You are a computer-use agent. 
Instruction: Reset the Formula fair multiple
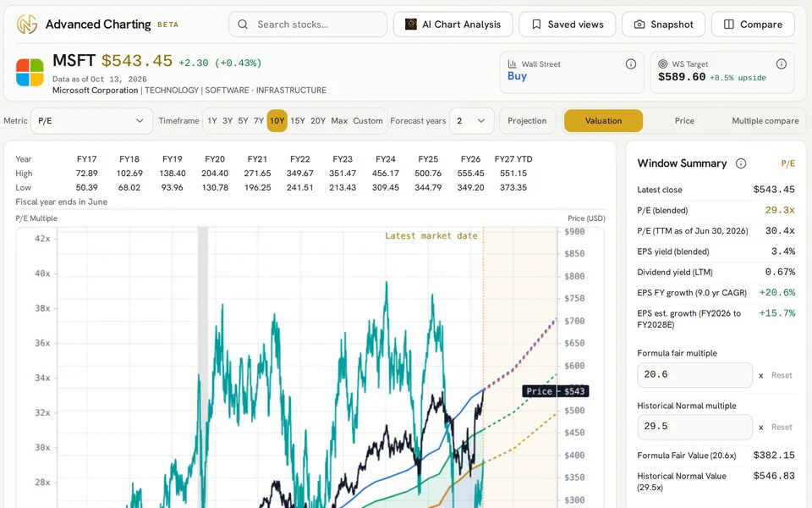pyautogui.click(x=782, y=375)
